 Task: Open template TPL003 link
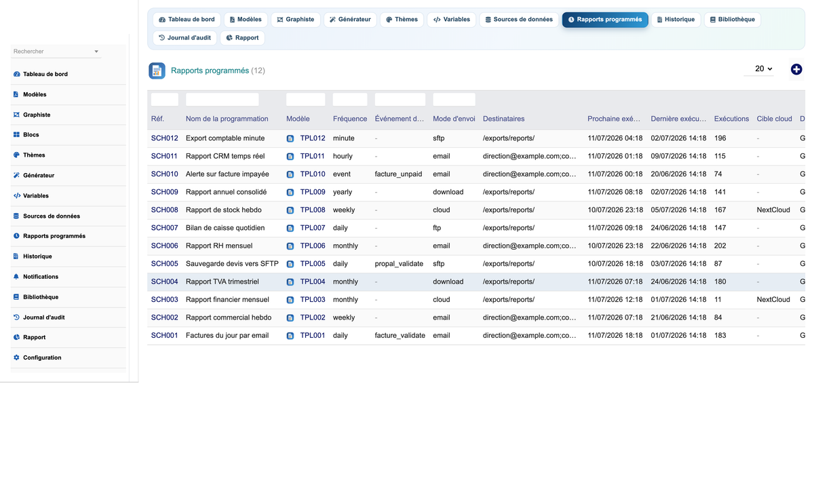click(x=313, y=300)
